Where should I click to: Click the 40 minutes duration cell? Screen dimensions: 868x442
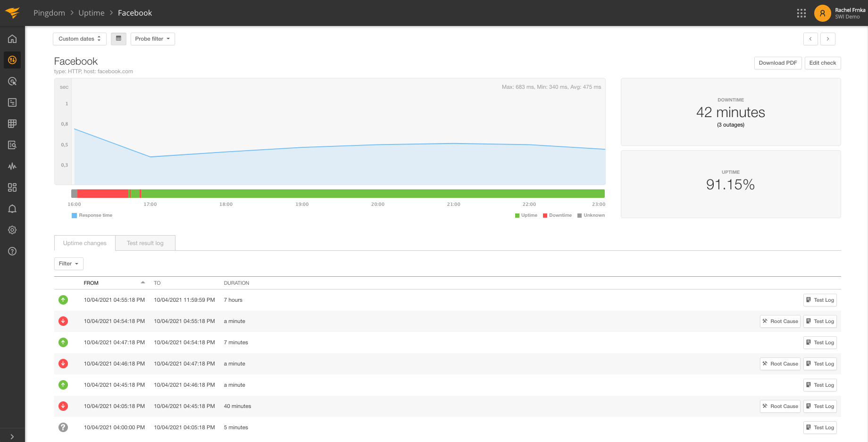click(x=237, y=406)
